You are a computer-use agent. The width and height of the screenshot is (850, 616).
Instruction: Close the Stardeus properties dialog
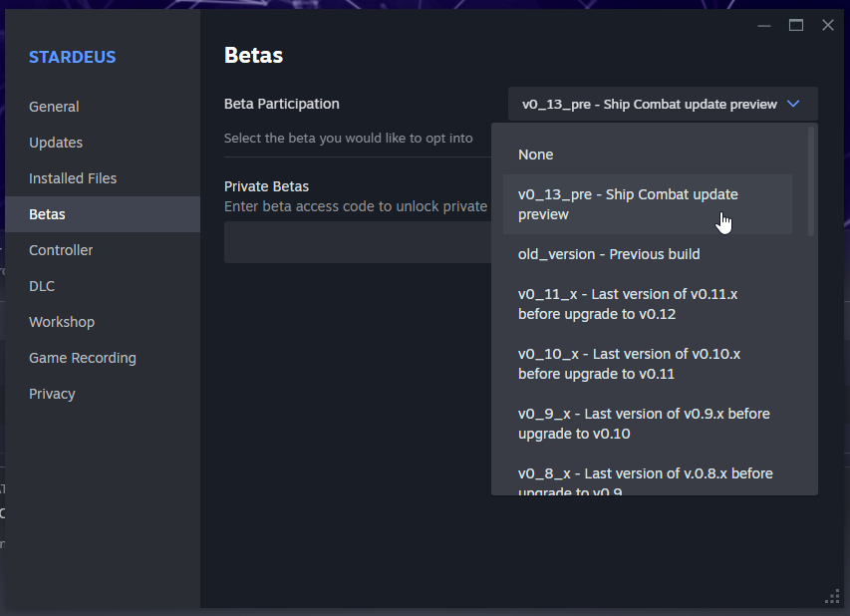[x=828, y=26]
